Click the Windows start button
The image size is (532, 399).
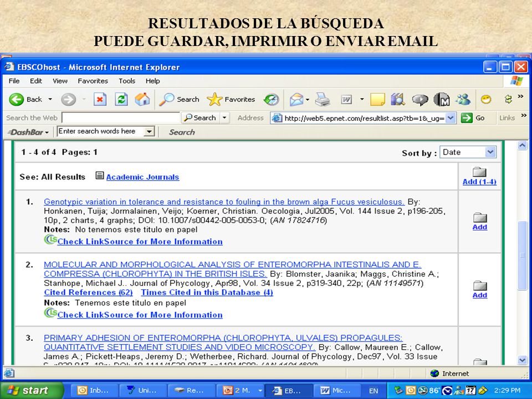[x=32, y=391]
